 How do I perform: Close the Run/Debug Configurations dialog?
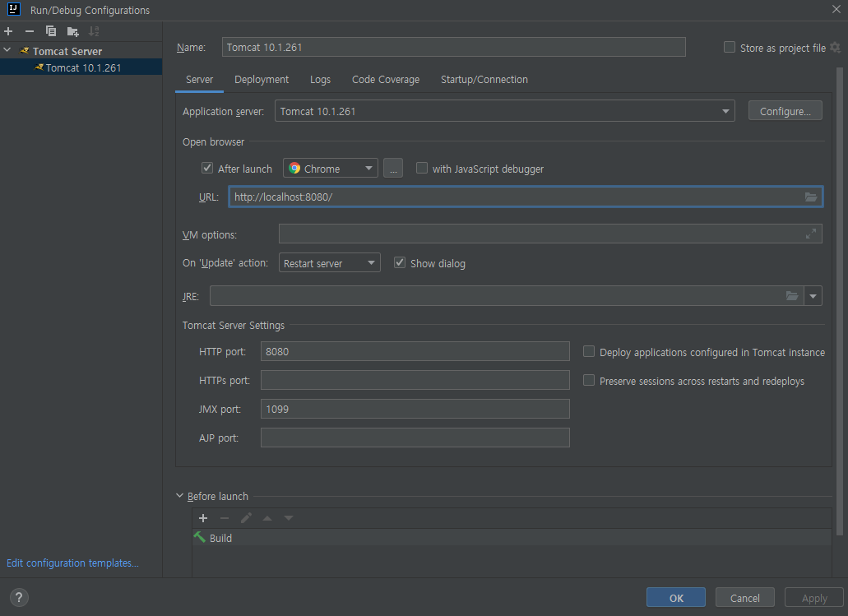click(836, 9)
